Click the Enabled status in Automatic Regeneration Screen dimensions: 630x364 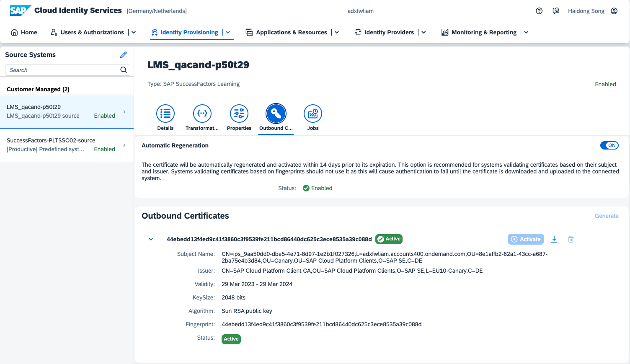(x=318, y=188)
